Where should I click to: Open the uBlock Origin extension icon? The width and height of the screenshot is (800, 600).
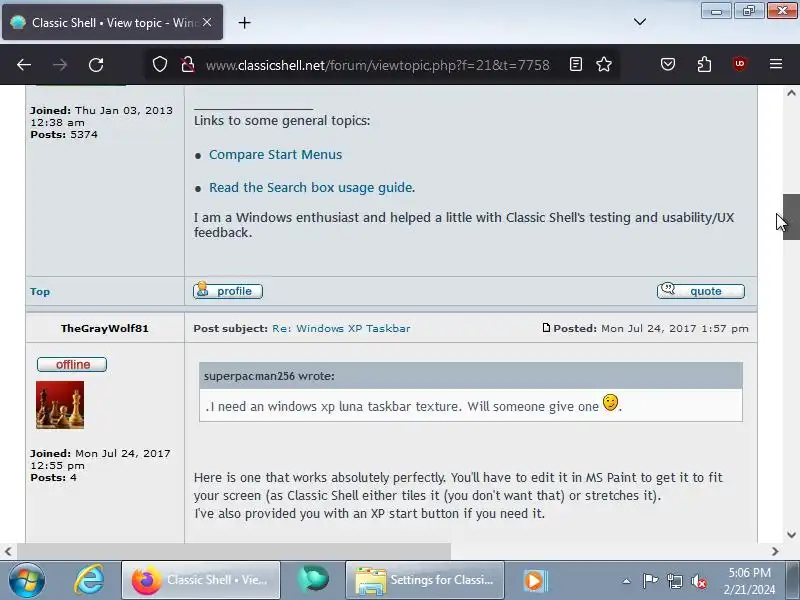coord(740,64)
